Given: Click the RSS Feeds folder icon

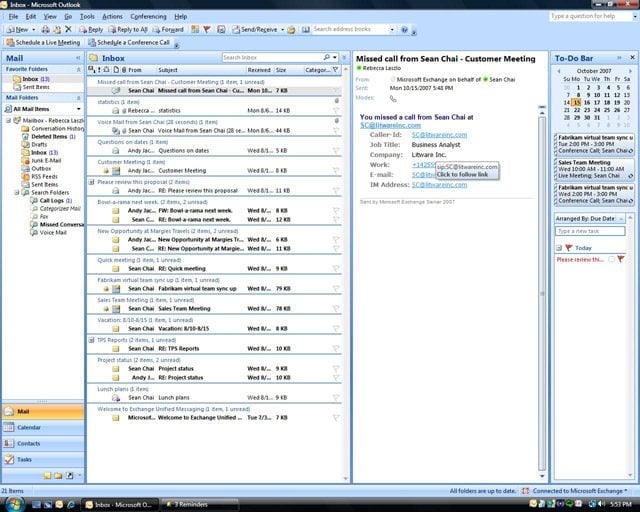Looking at the screenshot, I should (x=25, y=176).
